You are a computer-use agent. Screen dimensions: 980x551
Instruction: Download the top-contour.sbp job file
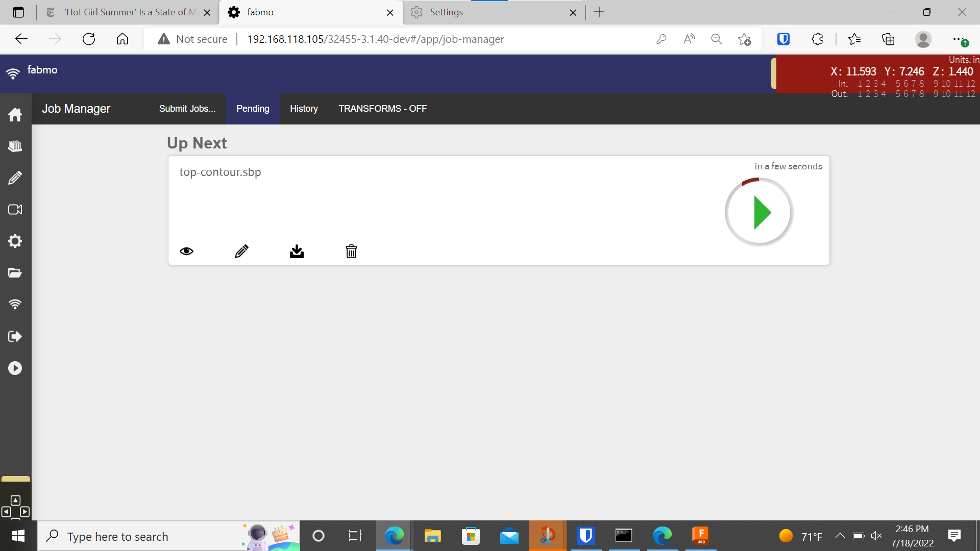(x=297, y=251)
